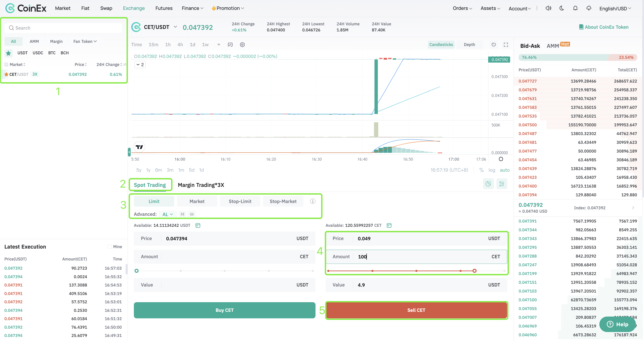Open the assets pie chart icon
This screenshot has width=644, height=341.
pyautogui.click(x=488, y=184)
